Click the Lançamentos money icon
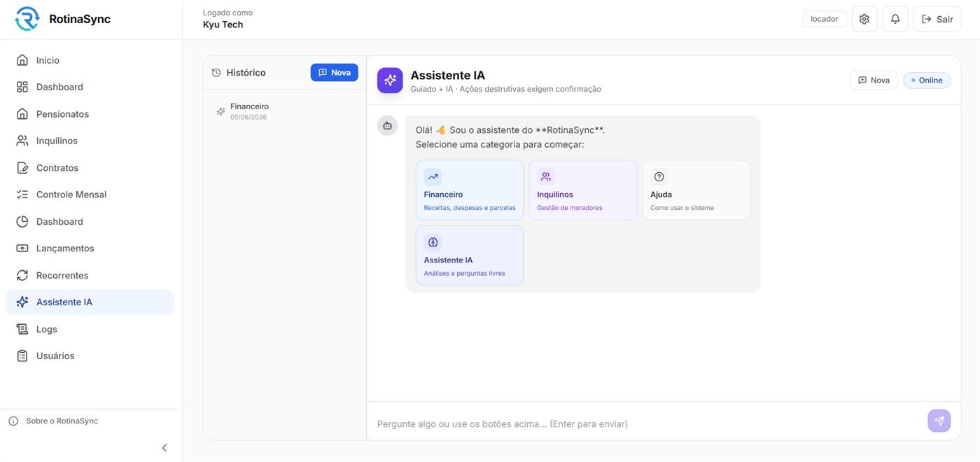The width and height of the screenshot is (980, 462). [x=22, y=248]
